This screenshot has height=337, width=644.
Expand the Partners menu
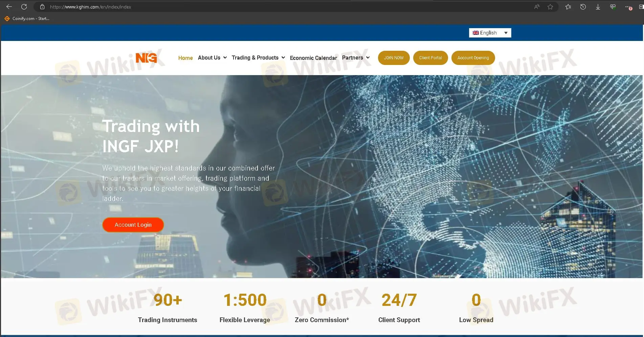tap(355, 58)
